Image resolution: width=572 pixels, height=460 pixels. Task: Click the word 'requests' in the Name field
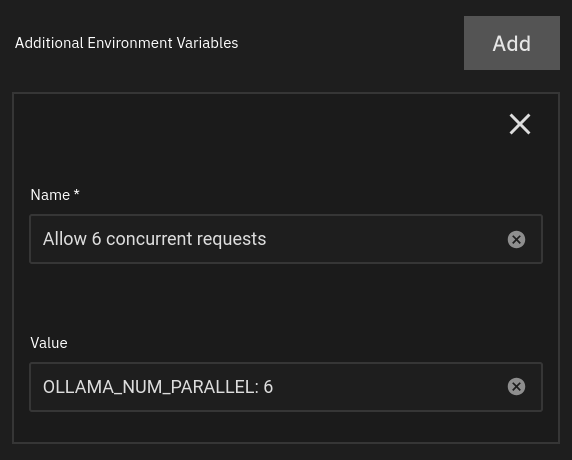point(231,240)
